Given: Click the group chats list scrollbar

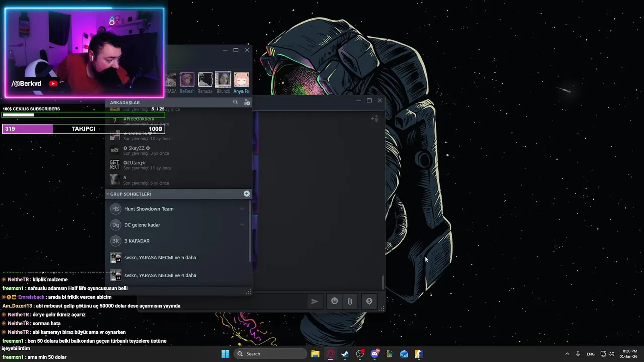Looking at the screenshot, I should click(250, 232).
